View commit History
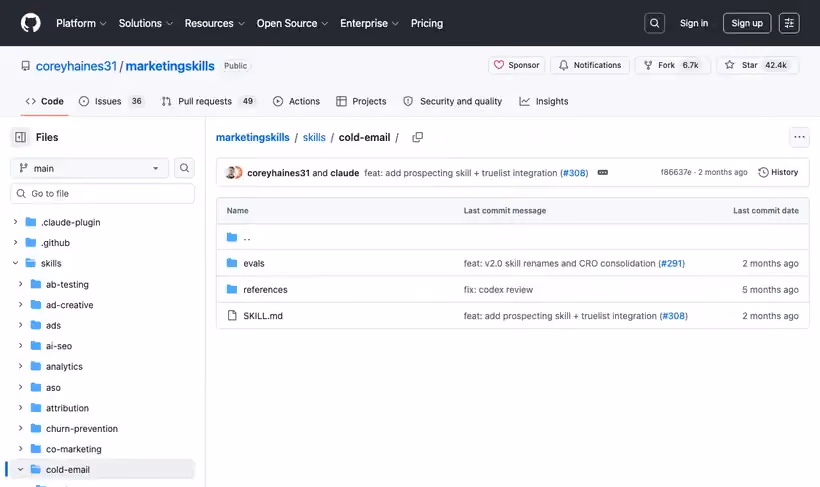This screenshot has height=487, width=820. click(778, 172)
